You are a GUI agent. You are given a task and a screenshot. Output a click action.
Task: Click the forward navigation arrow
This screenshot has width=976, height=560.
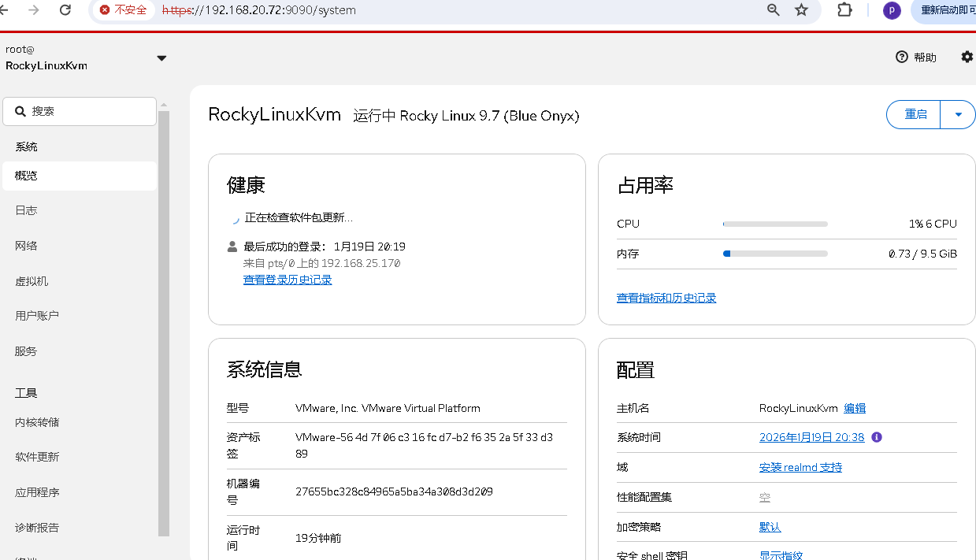point(34,10)
